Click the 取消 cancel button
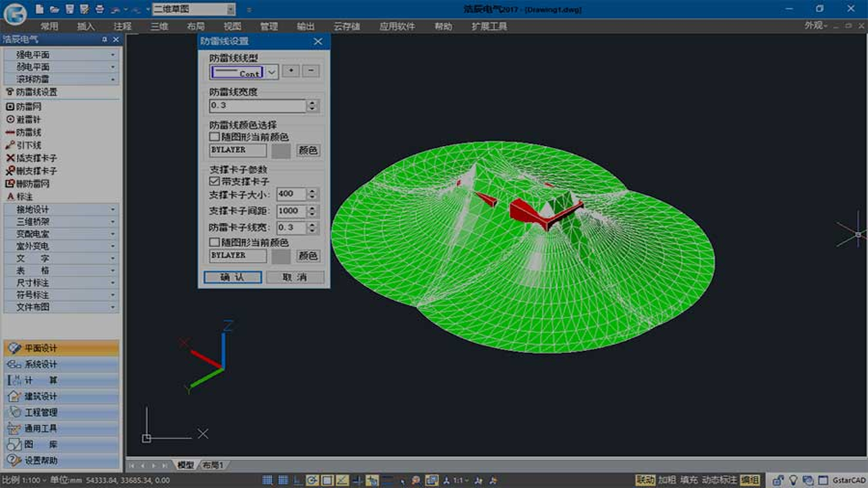This screenshot has height=488, width=868. 295,277
